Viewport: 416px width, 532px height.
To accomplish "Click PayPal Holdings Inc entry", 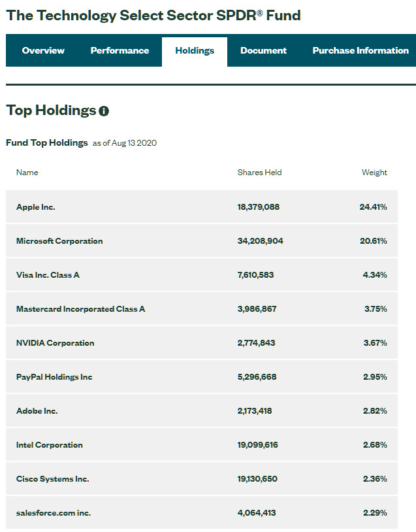I will click(54, 377).
